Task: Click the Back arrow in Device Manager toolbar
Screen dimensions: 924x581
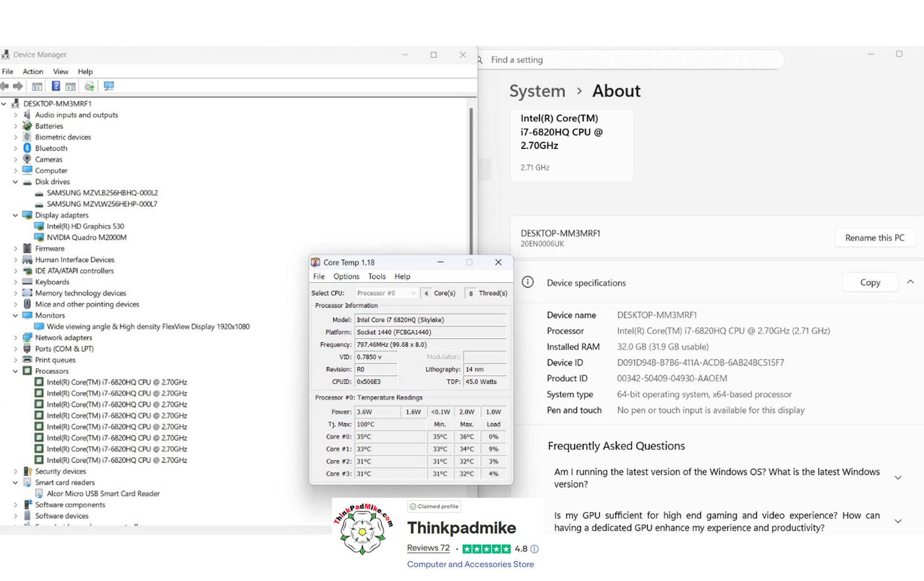Action: (x=5, y=86)
